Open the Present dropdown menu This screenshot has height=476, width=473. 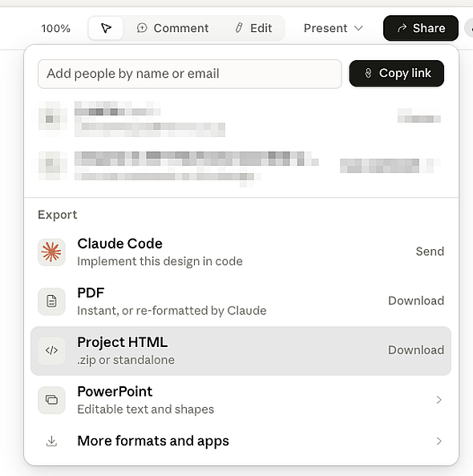334,28
